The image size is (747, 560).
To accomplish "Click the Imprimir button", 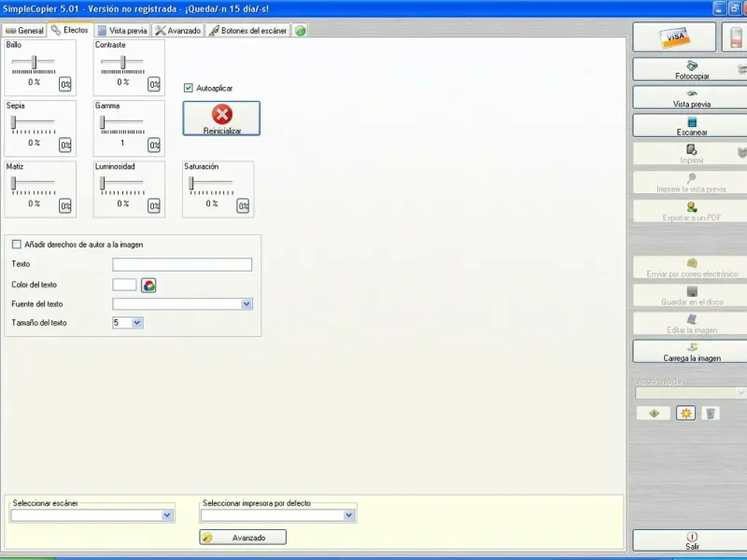I will (692, 154).
